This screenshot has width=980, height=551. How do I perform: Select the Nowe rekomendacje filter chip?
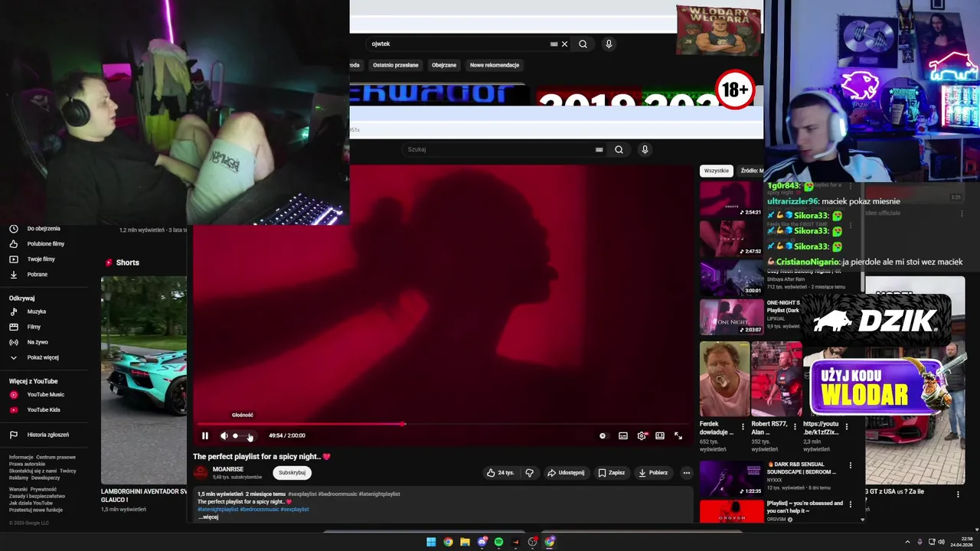click(x=495, y=65)
